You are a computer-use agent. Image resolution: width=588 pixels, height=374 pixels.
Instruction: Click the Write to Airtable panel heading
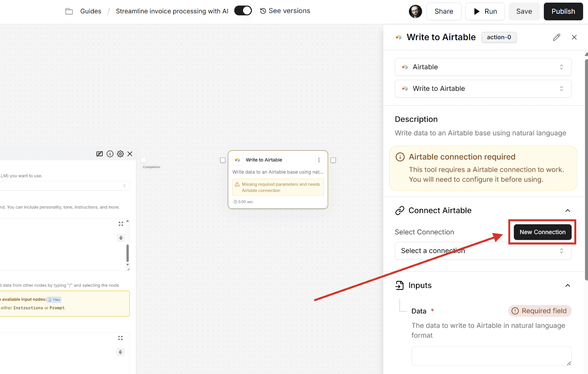tap(441, 37)
